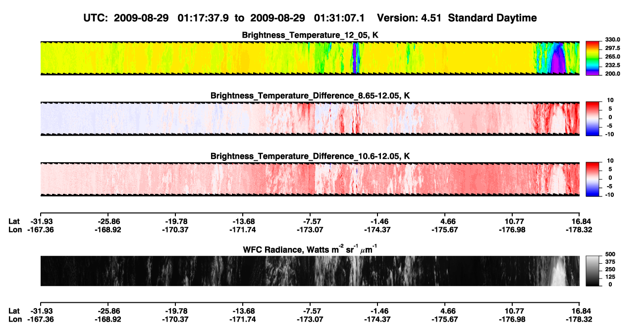Click -19.78 on the axis below WFC panel

[176, 311]
